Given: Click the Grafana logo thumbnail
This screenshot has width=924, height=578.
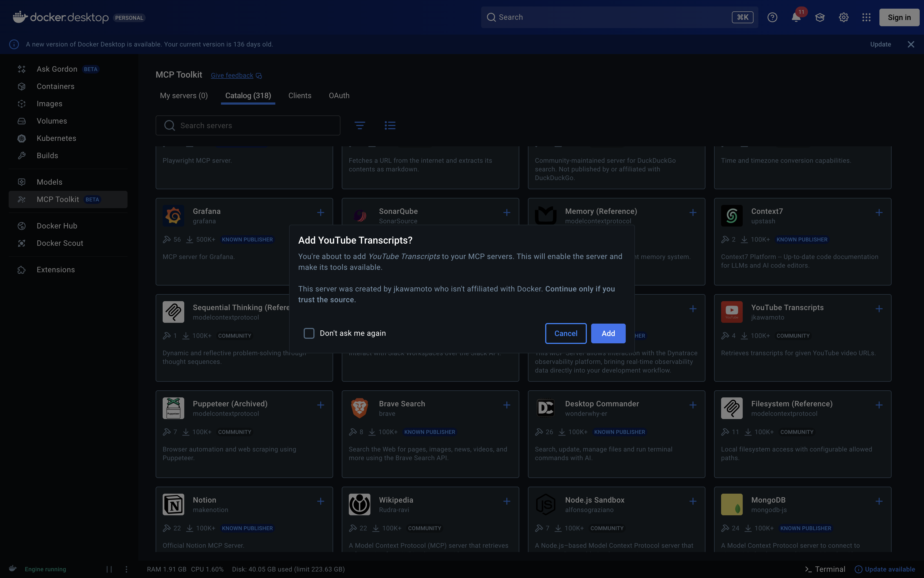Looking at the screenshot, I should tap(173, 216).
